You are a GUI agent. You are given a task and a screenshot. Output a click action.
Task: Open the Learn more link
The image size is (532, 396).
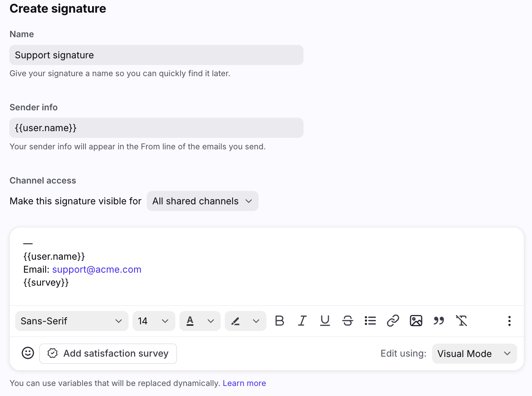244,383
